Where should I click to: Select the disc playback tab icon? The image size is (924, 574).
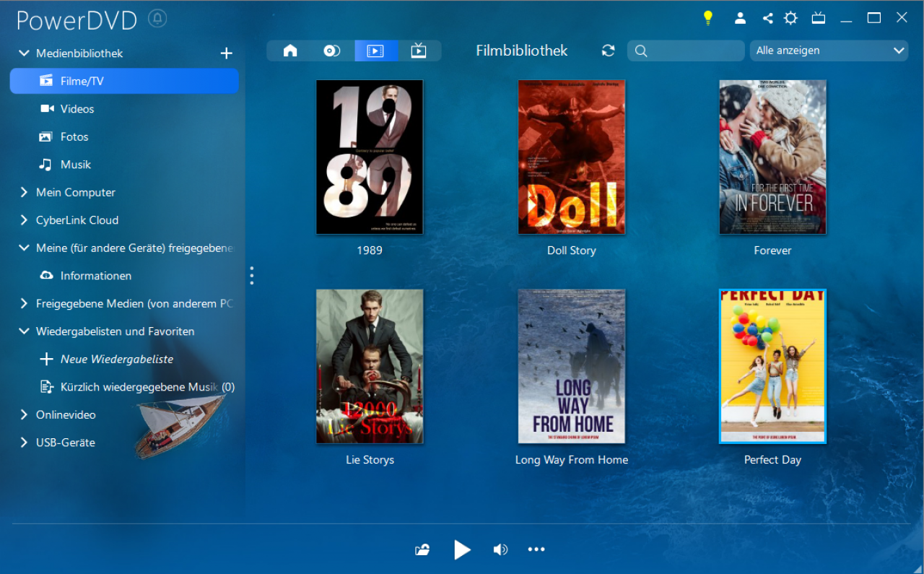coord(332,51)
